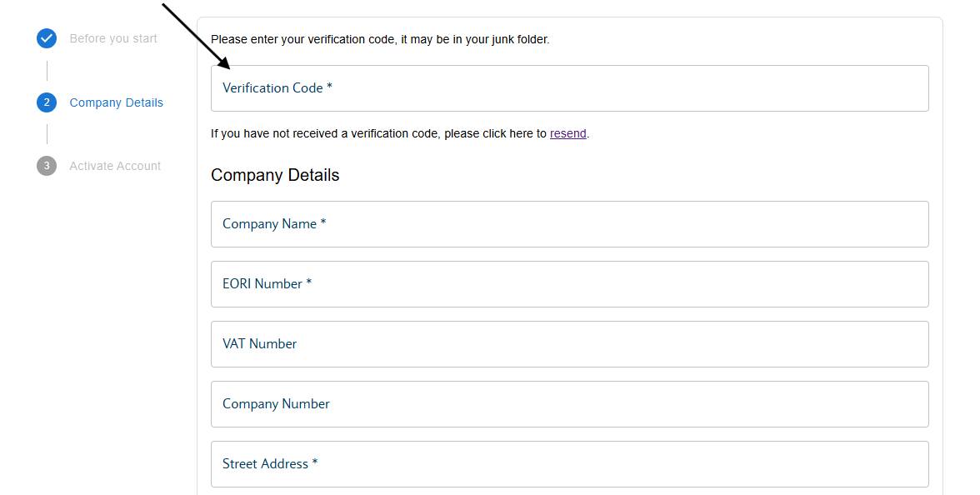
Task: Focus the Verification Code field
Action: point(569,88)
